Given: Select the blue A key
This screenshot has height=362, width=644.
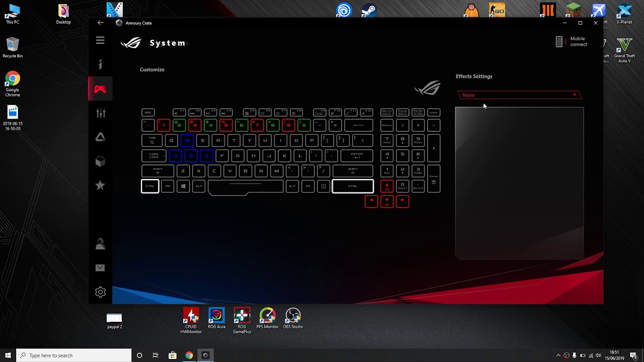Looking at the screenshot, I should [x=175, y=156].
